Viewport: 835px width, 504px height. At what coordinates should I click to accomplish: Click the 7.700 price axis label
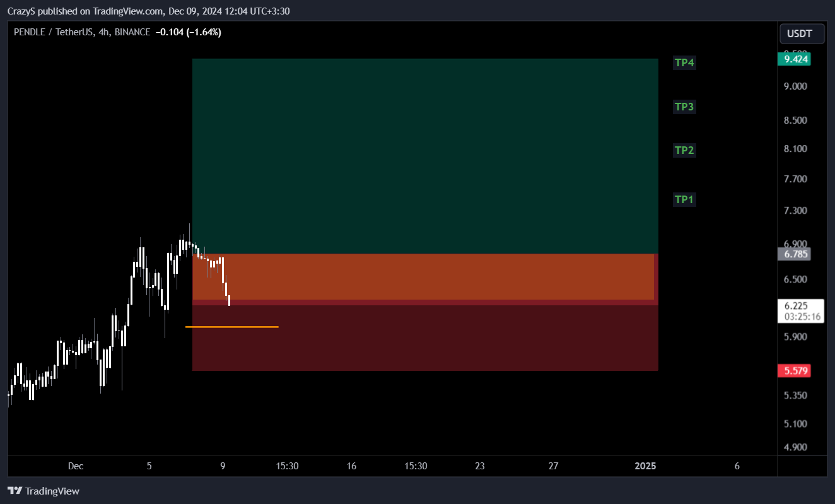click(796, 179)
